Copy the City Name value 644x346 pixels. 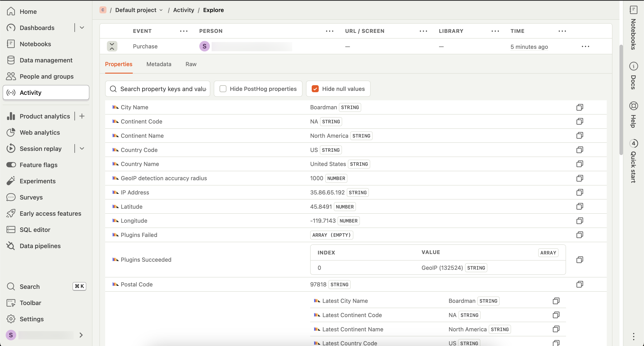click(x=580, y=107)
